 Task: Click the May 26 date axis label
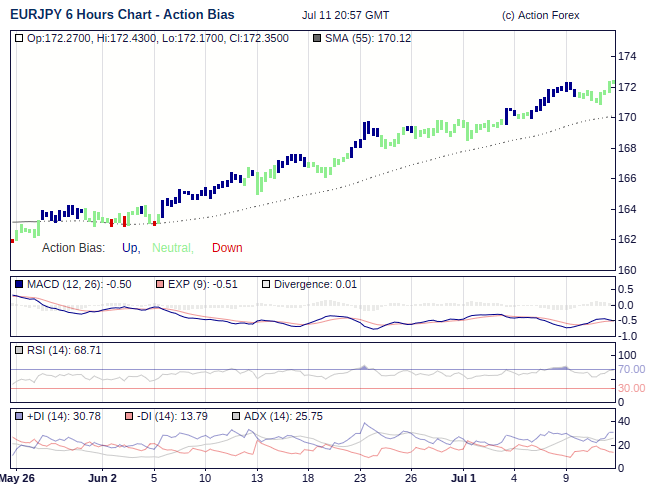click(17, 478)
